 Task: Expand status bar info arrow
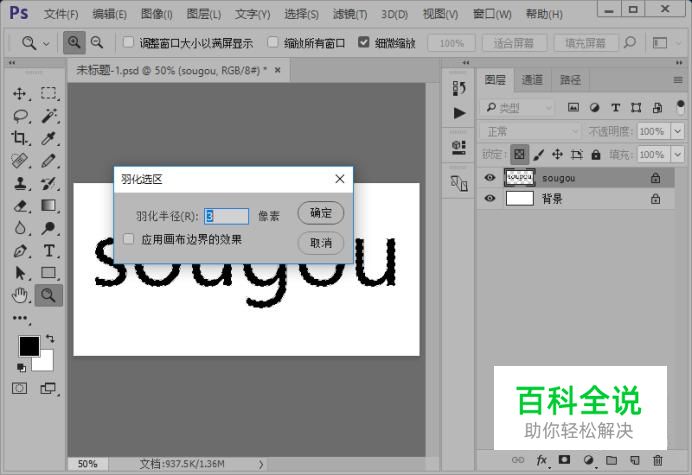pyautogui.click(x=261, y=464)
